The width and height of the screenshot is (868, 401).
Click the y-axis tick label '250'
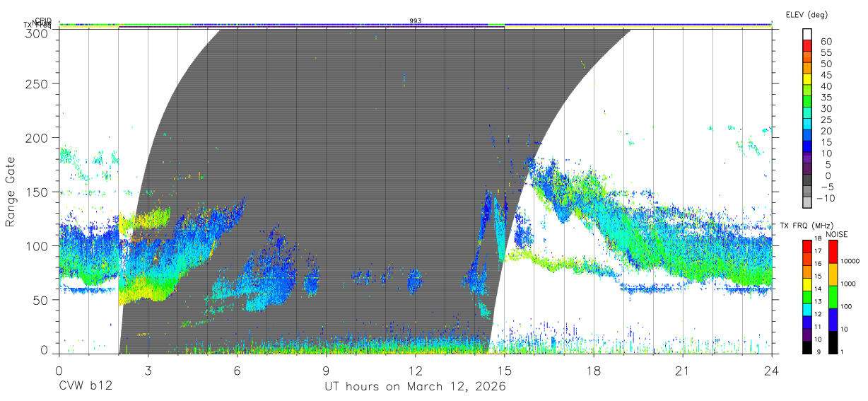point(37,84)
